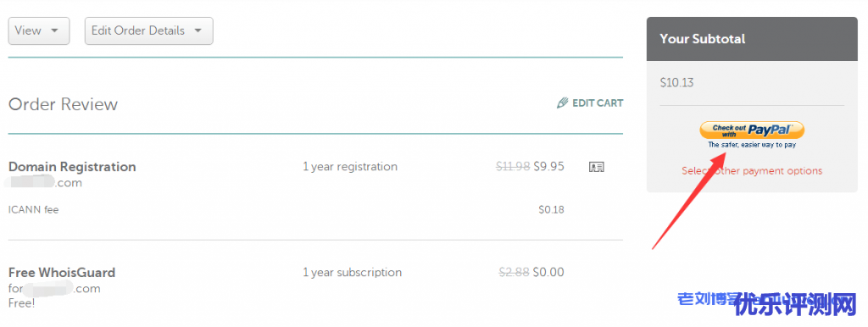Select the 1 year subscription term
The height and width of the screenshot is (327, 868).
coord(352,272)
